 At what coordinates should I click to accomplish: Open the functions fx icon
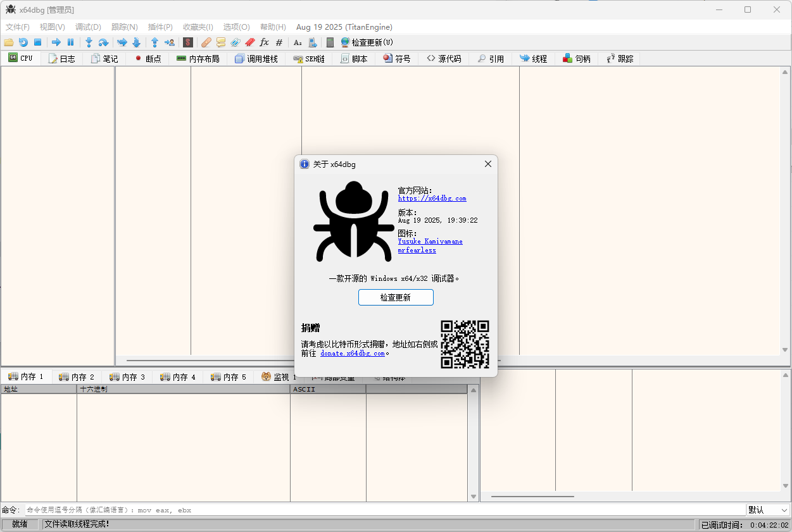265,42
